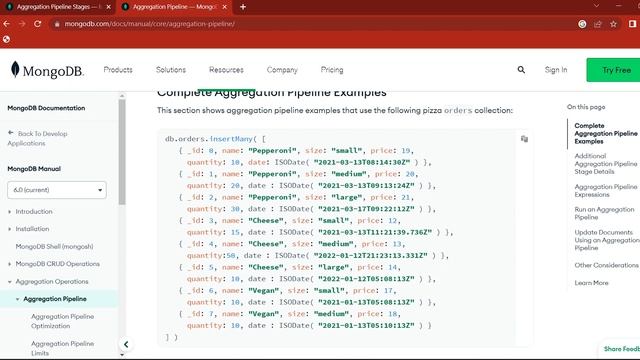The image size is (640, 360).
Task: Open the Company menu
Action: pyautogui.click(x=282, y=70)
